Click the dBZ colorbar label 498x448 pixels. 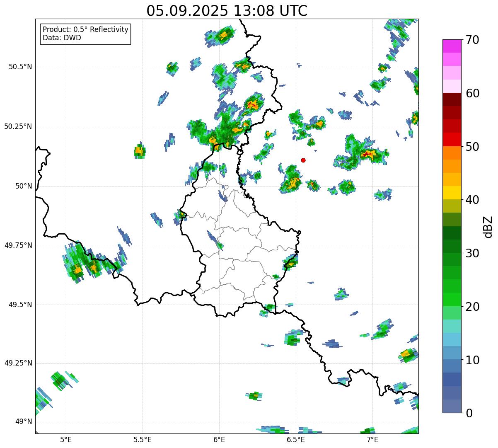tap(488, 227)
